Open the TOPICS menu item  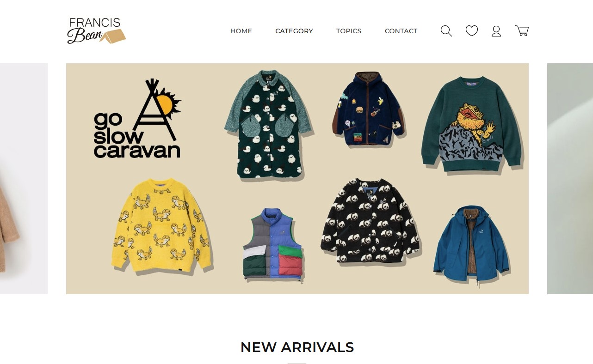click(349, 31)
